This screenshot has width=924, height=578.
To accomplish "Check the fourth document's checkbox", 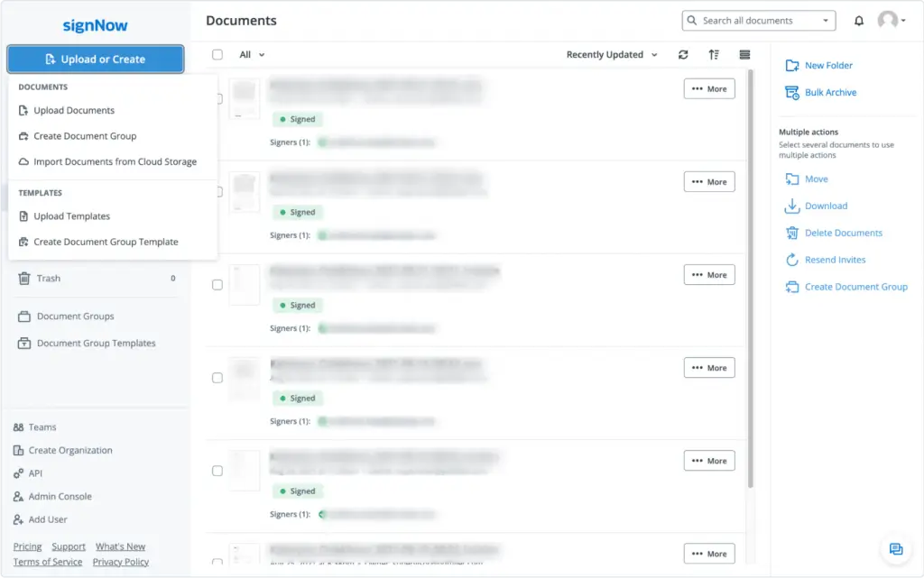I will click(217, 378).
